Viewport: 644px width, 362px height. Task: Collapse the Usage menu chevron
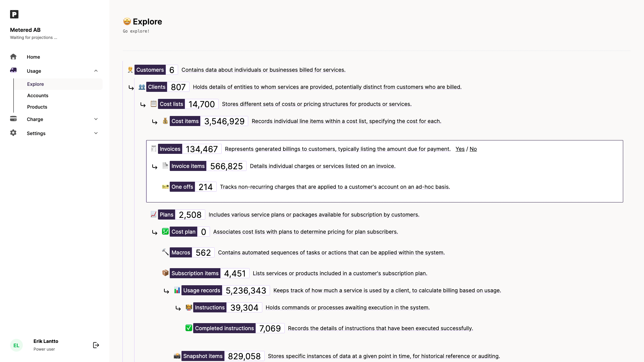[x=96, y=71]
